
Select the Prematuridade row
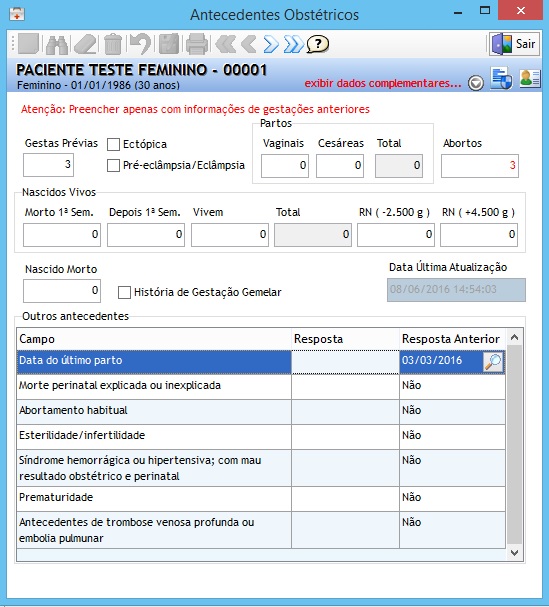[261, 499]
